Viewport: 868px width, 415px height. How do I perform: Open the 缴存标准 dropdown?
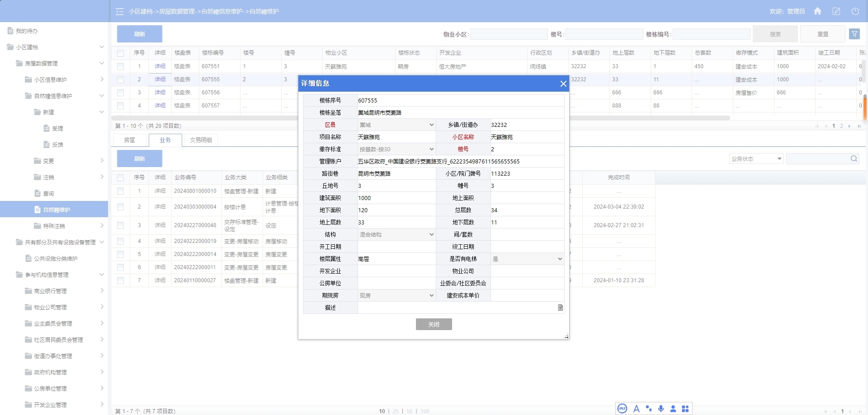396,149
